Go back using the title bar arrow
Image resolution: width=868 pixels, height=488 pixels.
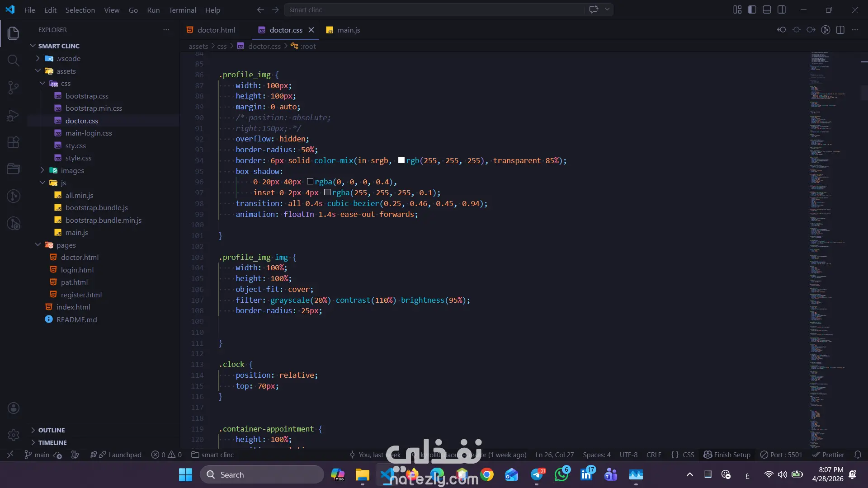point(260,9)
